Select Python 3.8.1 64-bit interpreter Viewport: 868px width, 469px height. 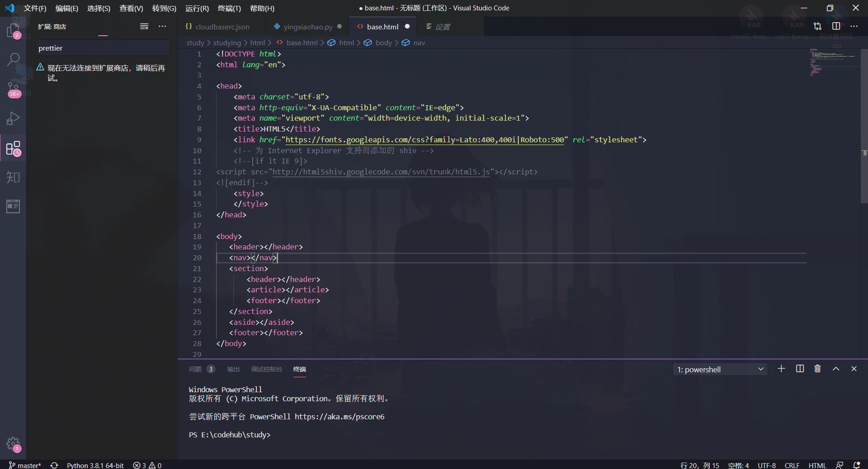click(x=95, y=465)
